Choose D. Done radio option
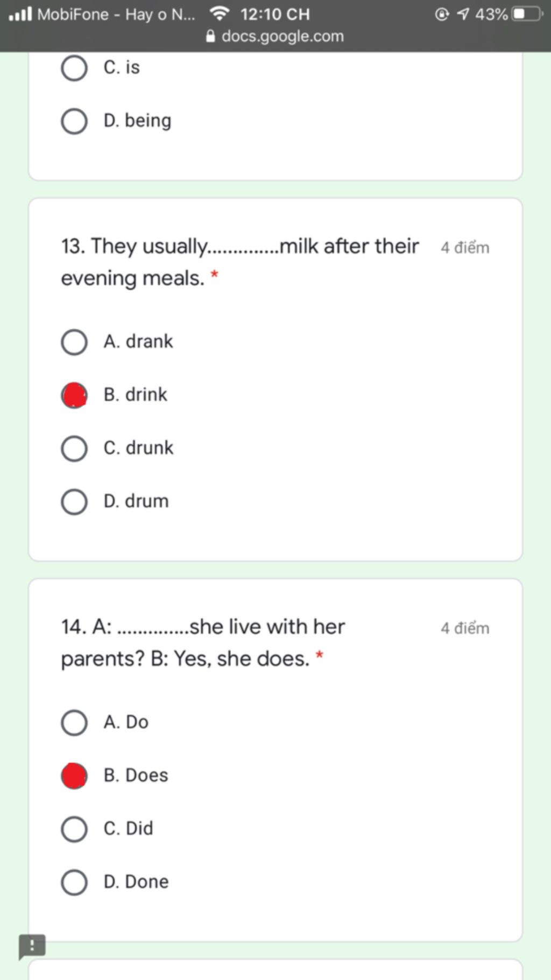 pos(74,883)
